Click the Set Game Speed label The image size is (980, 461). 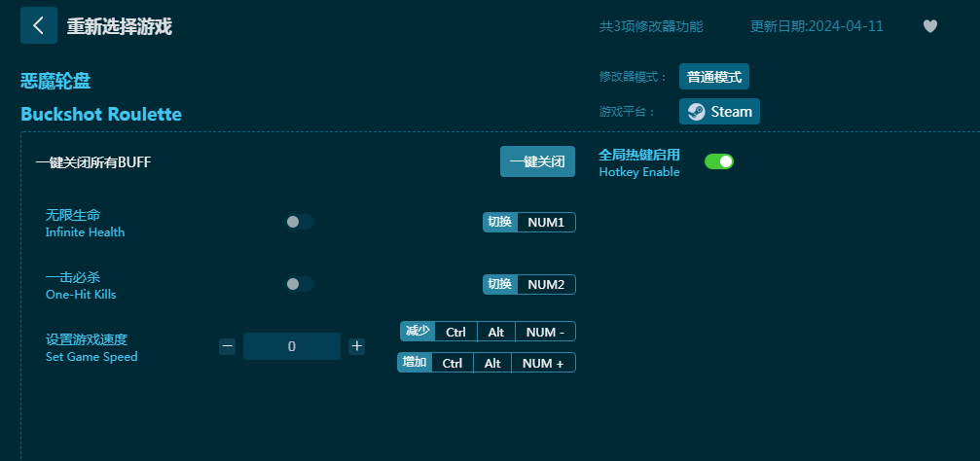click(x=91, y=357)
